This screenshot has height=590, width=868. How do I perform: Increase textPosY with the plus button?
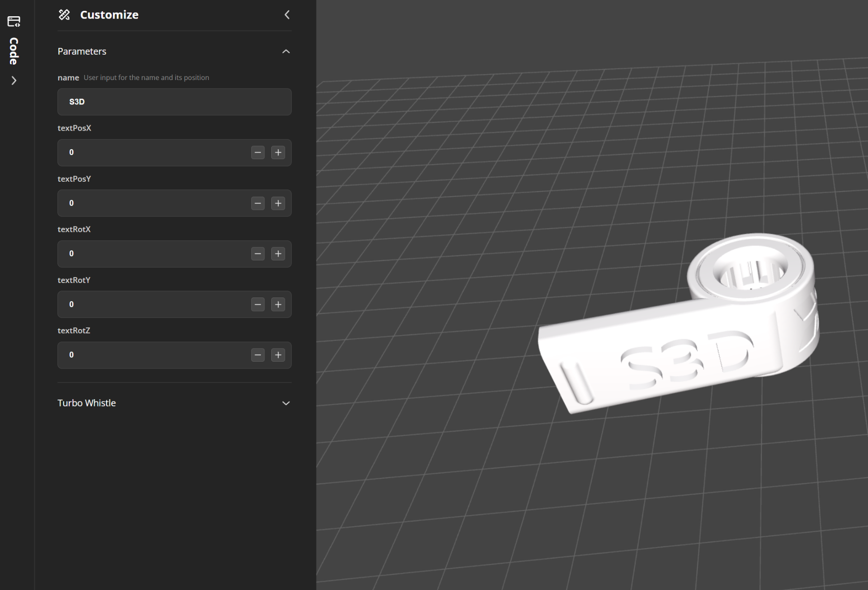click(x=278, y=203)
